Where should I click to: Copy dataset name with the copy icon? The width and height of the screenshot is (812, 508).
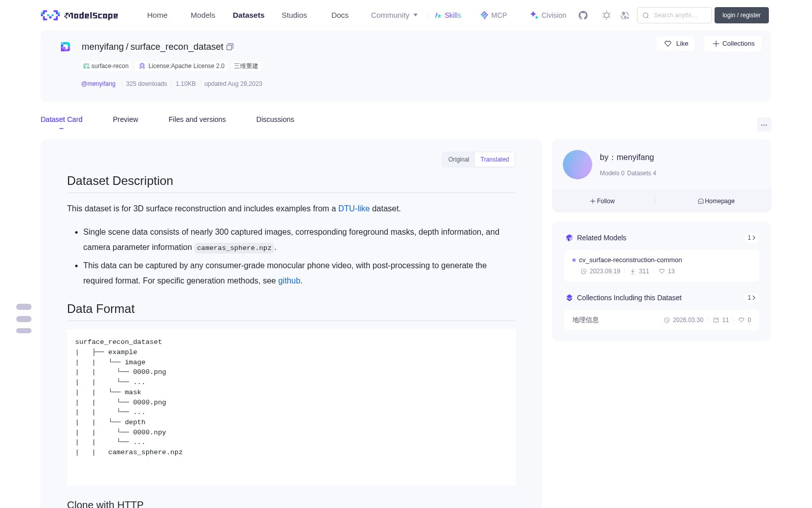[230, 47]
